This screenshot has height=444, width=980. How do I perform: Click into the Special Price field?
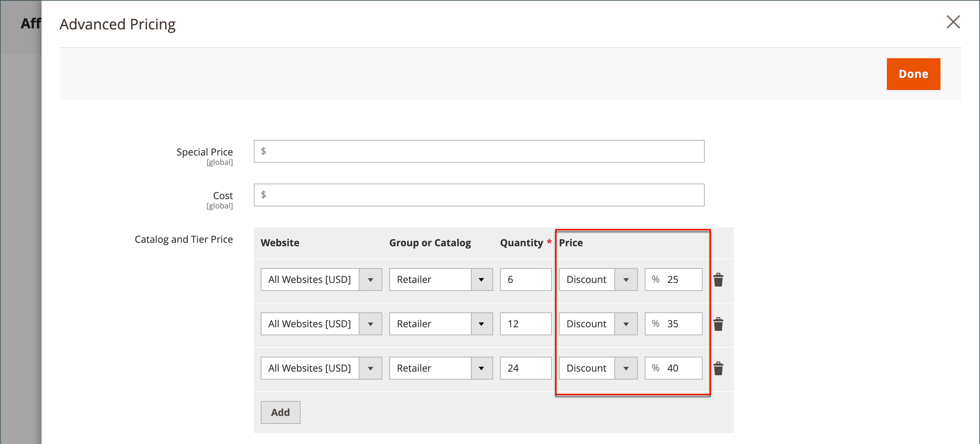point(479,151)
